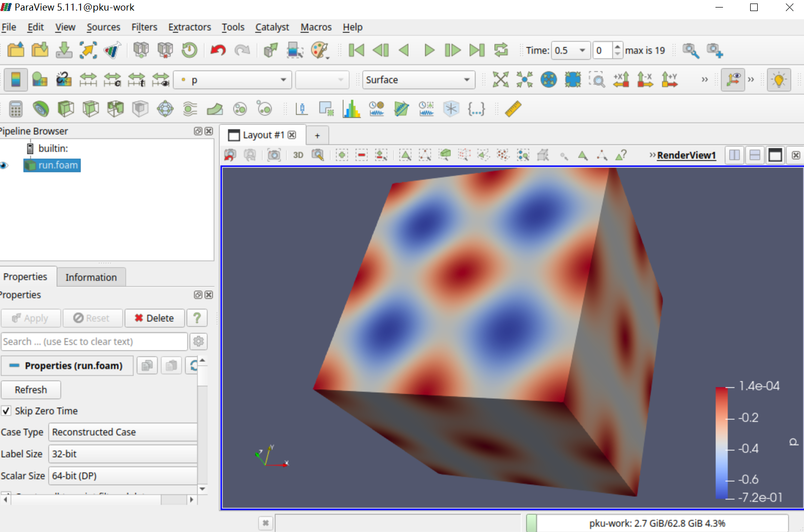Viewport: 804px width, 532px height.
Task: Open the Label Size dropdown
Action: coord(123,454)
